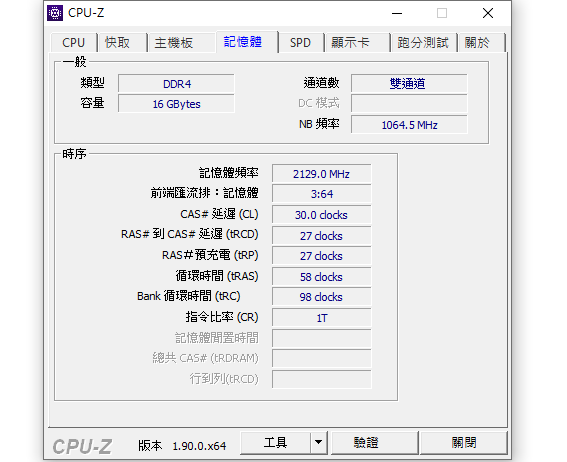Screen dimensions: 567x462
Task: Click the CPU-Z app icon in title bar
Action: (55, 13)
